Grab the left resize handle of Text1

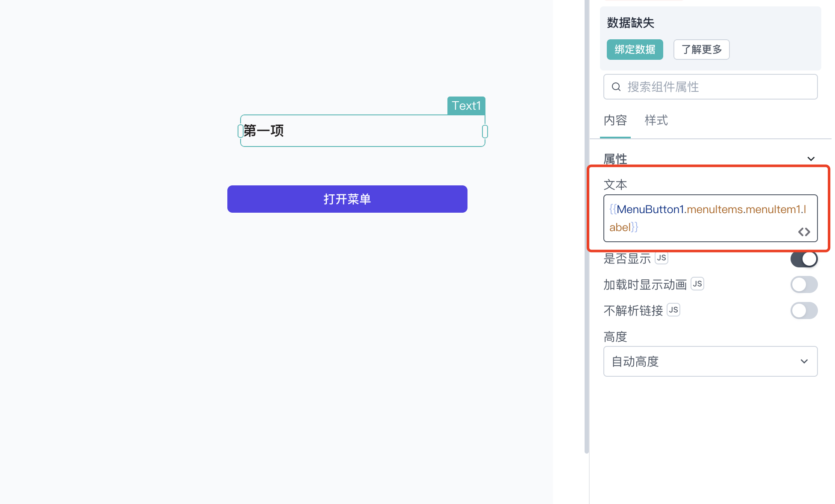coord(241,131)
